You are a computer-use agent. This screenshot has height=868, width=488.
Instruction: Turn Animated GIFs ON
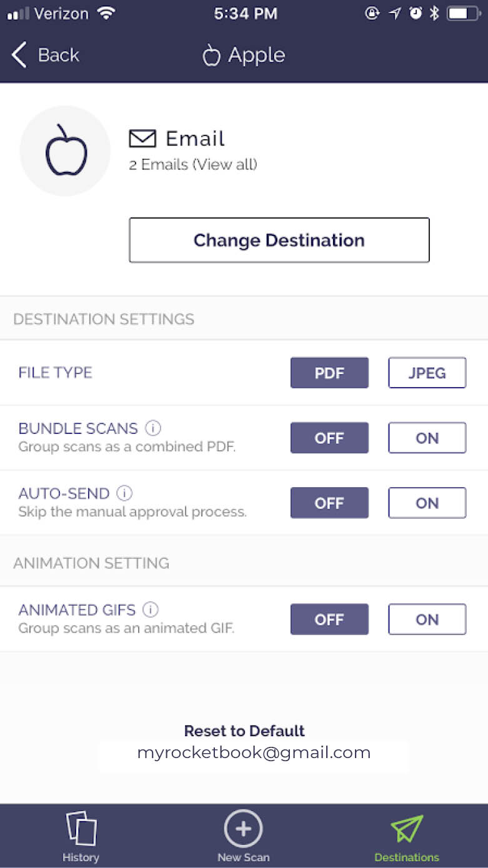(427, 619)
